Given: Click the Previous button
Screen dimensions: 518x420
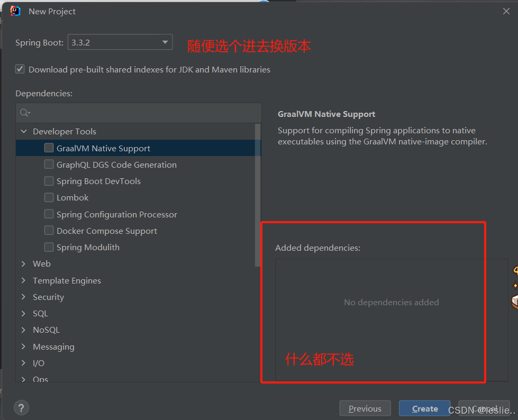Looking at the screenshot, I should coord(365,409).
